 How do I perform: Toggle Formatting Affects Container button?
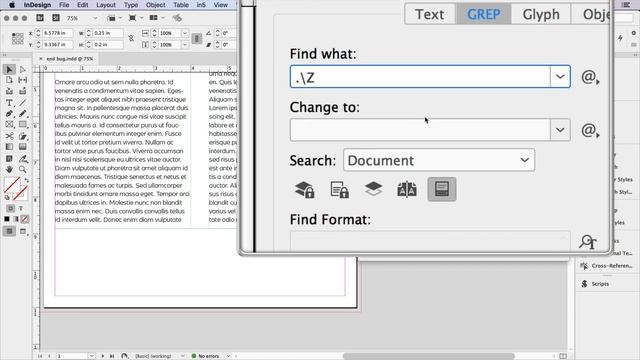(10, 208)
